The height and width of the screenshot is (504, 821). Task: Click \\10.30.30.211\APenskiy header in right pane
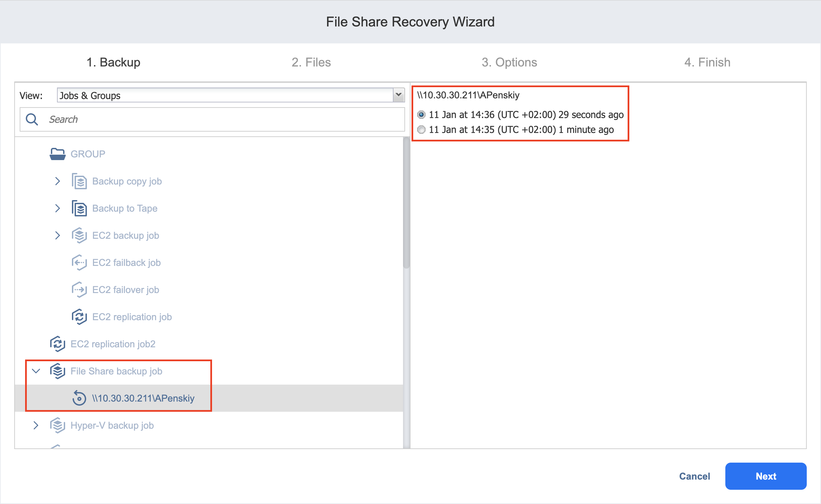[x=468, y=95]
